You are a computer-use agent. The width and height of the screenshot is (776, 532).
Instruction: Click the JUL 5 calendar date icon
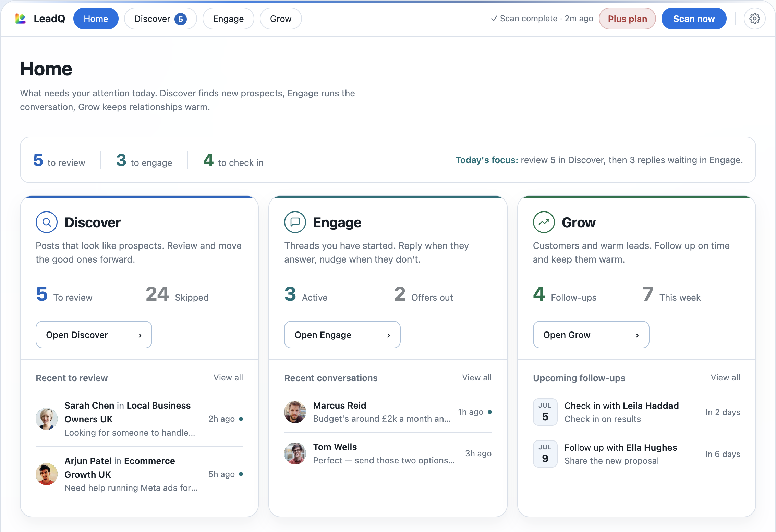tap(545, 412)
